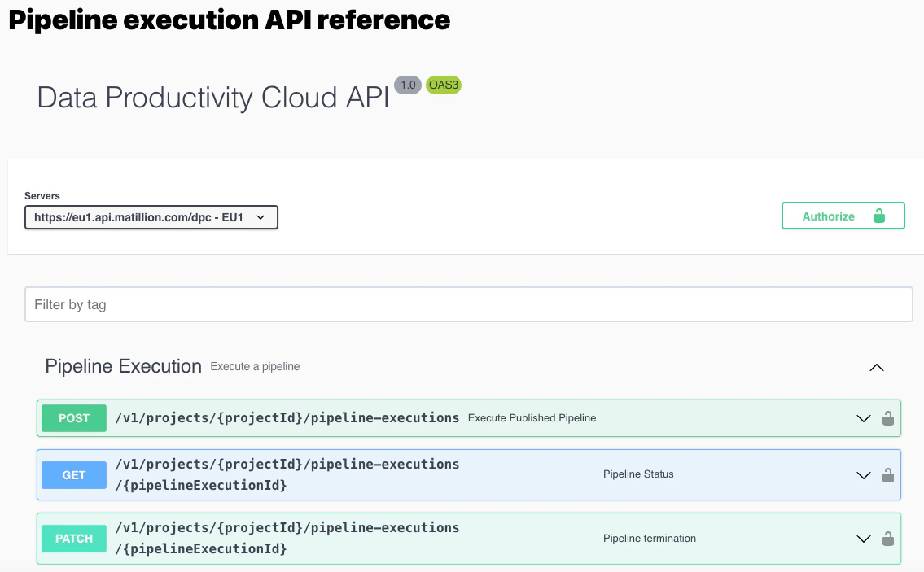Screen dimensions: 924x572
Task: Click the OAS3 badge next to the API title
Action: 444,85
